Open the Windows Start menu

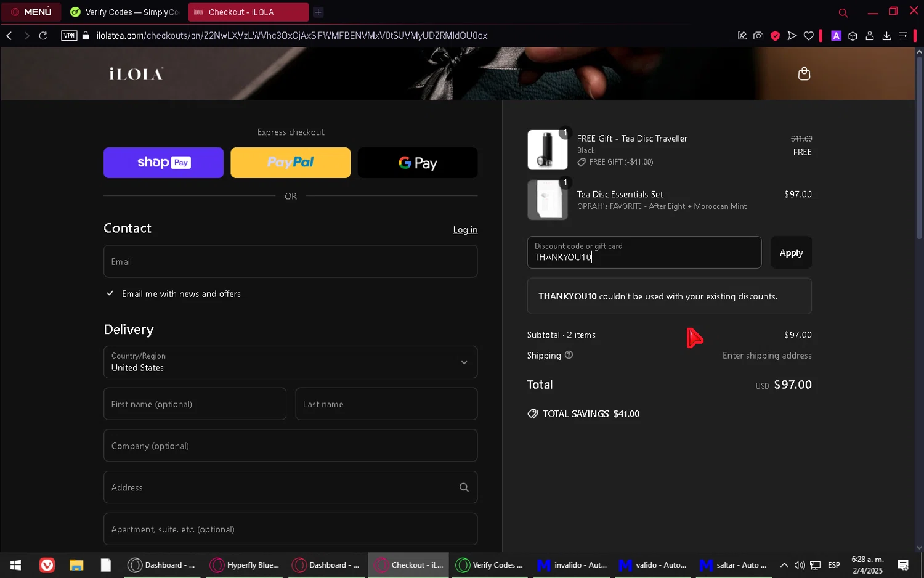[15, 565]
